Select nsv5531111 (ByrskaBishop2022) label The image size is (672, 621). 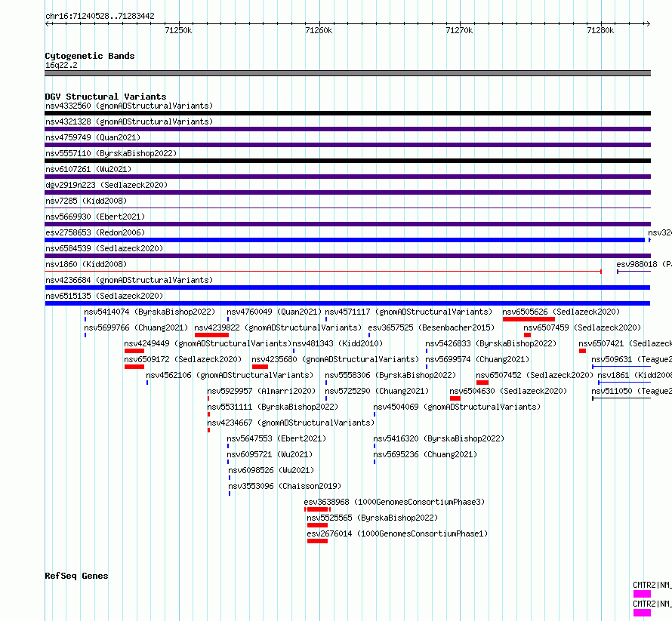click(x=273, y=407)
